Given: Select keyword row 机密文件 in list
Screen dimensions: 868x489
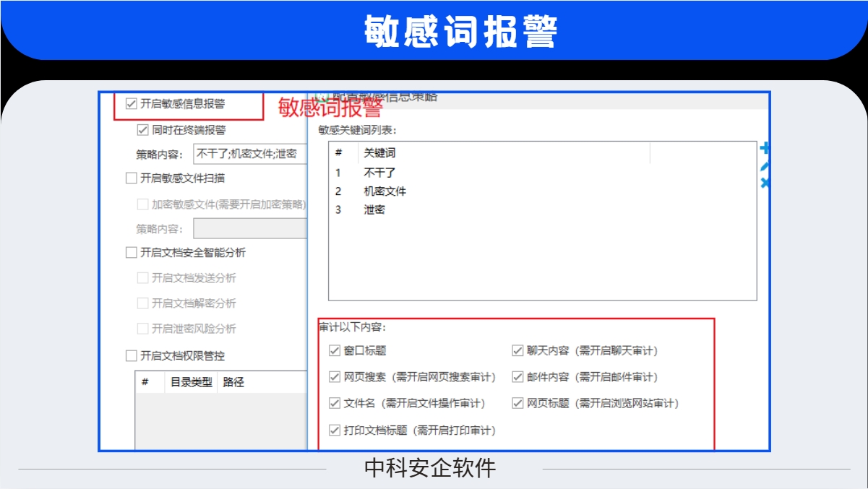Looking at the screenshot, I should (x=385, y=191).
